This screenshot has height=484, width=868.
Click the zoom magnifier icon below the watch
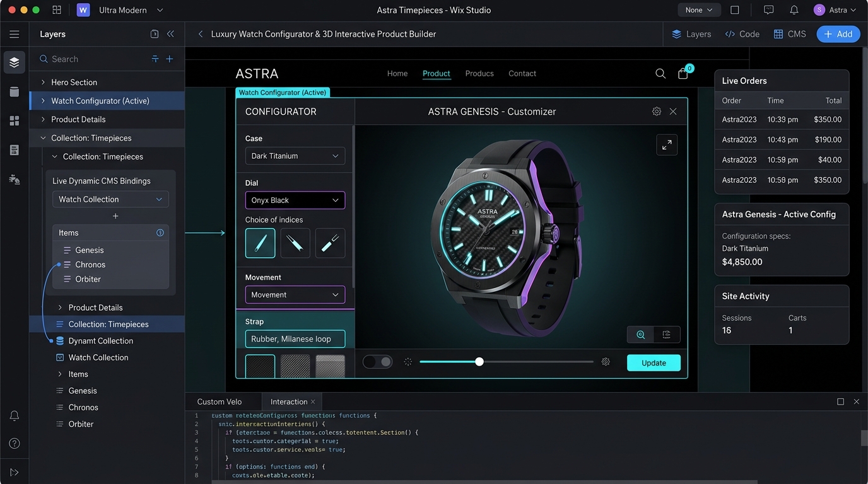640,335
